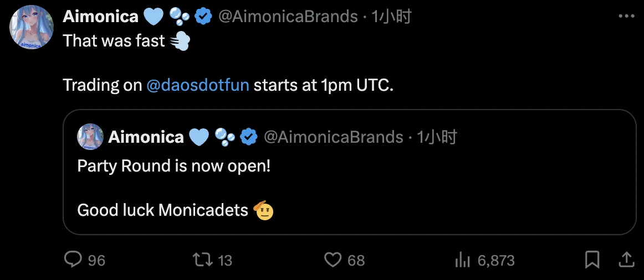Click the quoted tweet's @AimonicaBrands handle
The image size is (644, 280).
(x=334, y=137)
